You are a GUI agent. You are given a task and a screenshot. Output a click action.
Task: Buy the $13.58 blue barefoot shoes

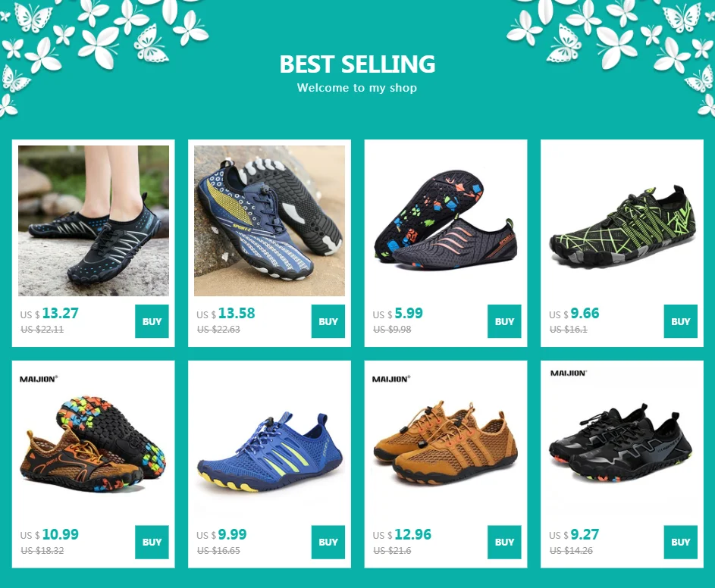click(328, 321)
